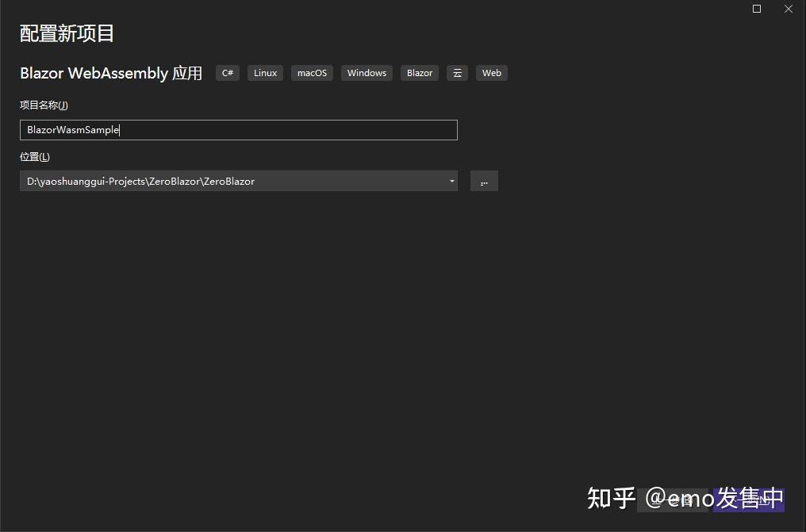Viewport: 806px width, 532px height.
Task: Maximize the project configuration window
Action: 756,9
